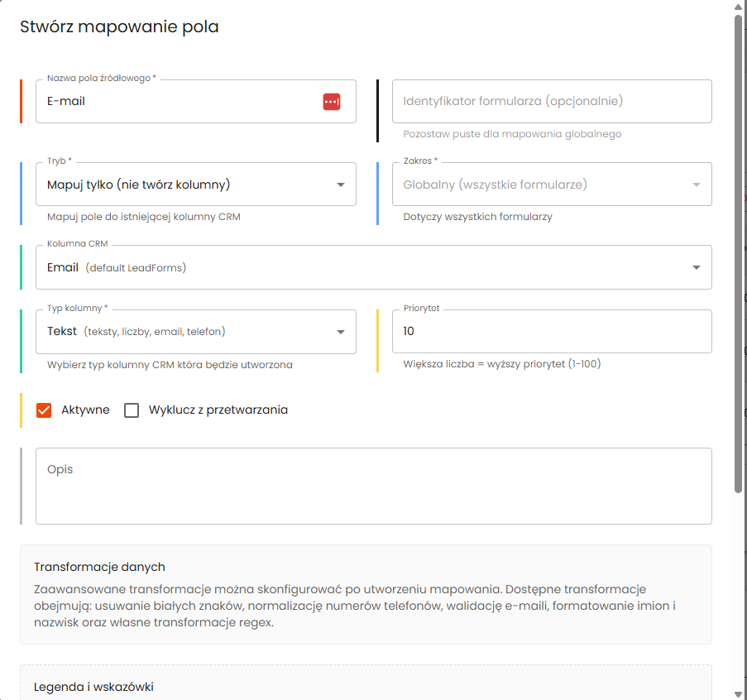Image resolution: width=747 pixels, height=700 pixels.
Task: Click the arrow icon in Typ kolumny field
Action: 341,332
